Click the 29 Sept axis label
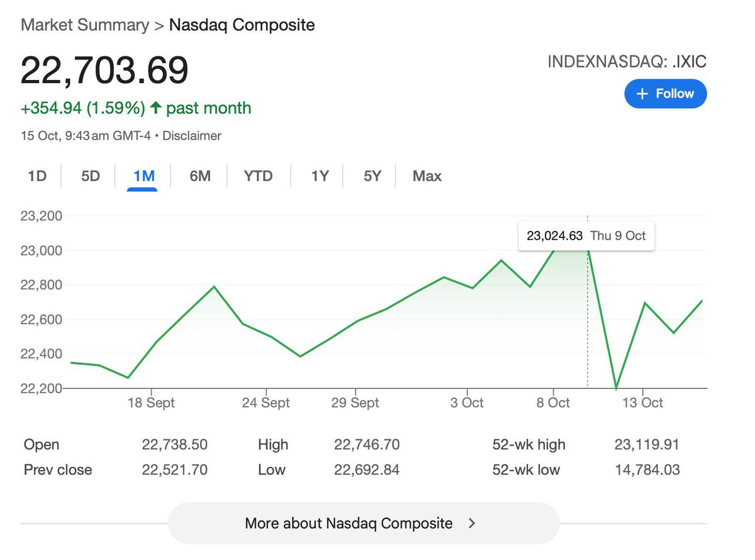The height and width of the screenshot is (560, 755). (355, 403)
